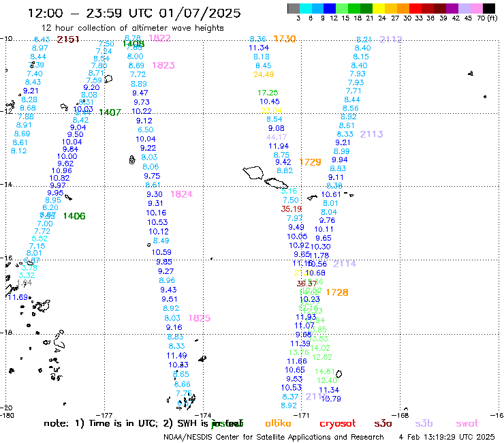The image size is (504, 443).
Task: Click the lavender time label '2114'
Action: point(345,264)
